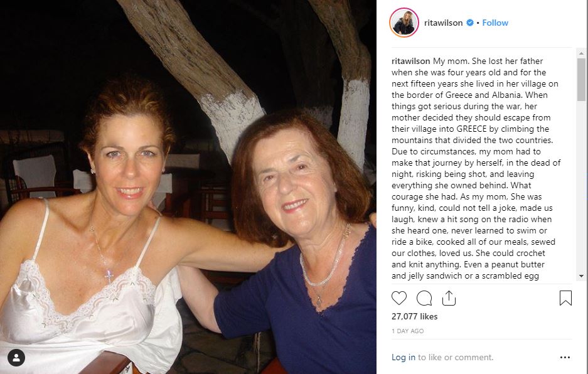Viewport: 588px width, 374px height.
Task: Show tagged people icon on the photo
Action: 16,358
